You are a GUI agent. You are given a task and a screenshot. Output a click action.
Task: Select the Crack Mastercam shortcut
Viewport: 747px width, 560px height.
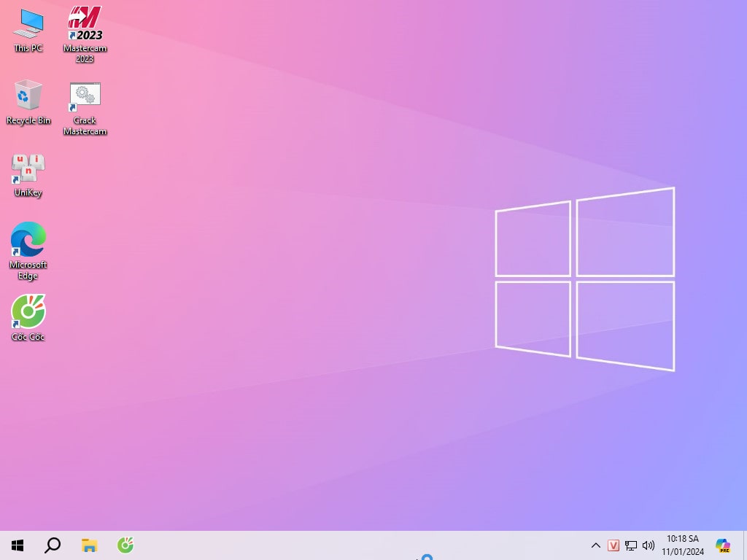pos(85,109)
